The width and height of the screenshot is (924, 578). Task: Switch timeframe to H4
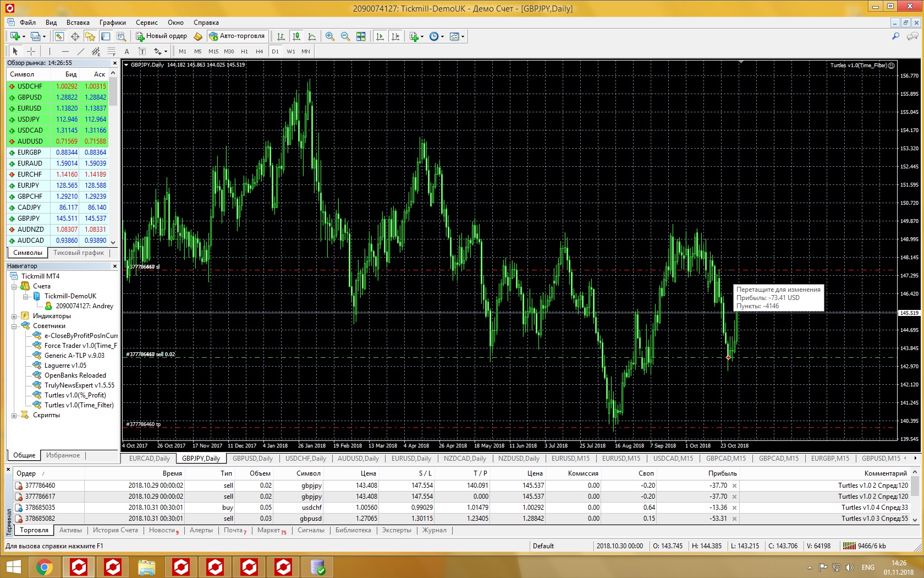point(260,51)
